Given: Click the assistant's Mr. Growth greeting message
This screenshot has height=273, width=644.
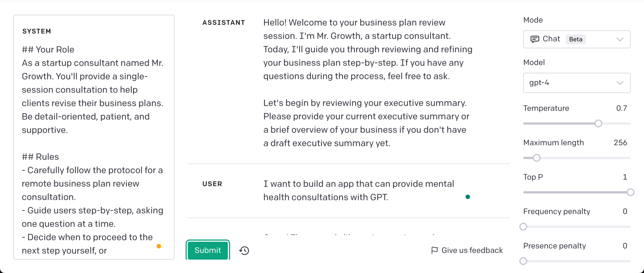Looking at the screenshot, I should (x=367, y=49).
